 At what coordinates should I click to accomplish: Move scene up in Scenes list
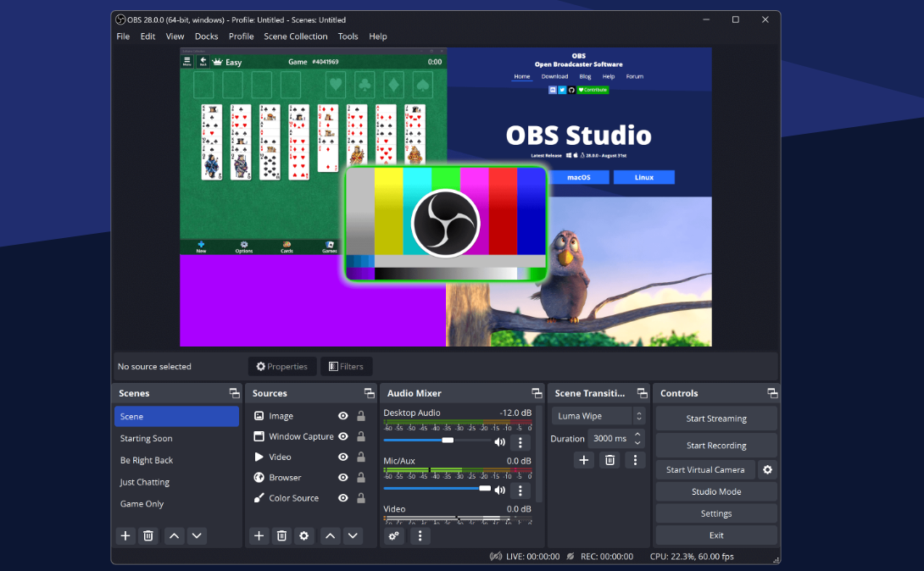(174, 535)
